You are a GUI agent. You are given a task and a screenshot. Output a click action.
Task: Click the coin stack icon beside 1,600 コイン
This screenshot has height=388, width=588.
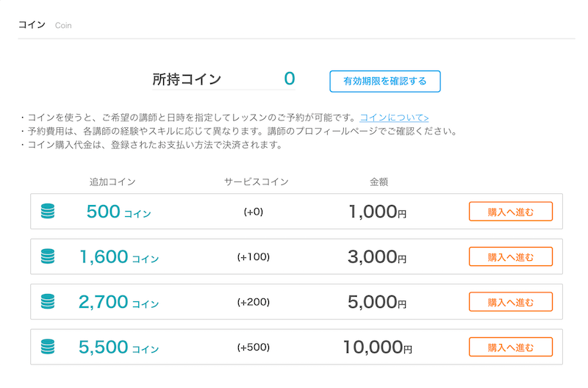point(48,256)
